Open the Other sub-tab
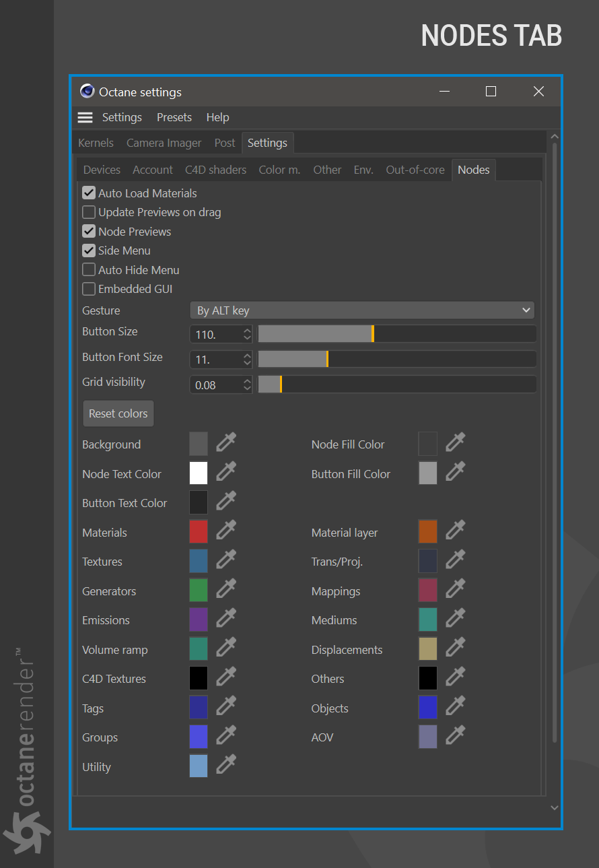 (x=327, y=170)
